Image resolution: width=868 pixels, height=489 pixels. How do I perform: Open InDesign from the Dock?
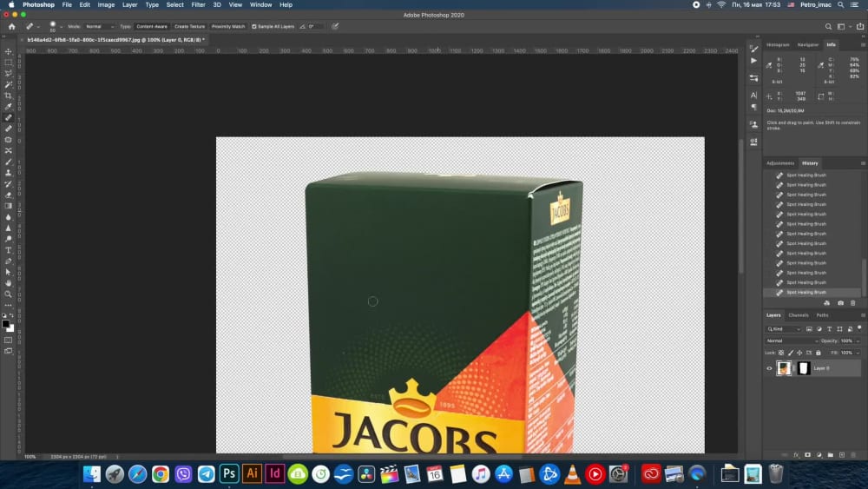click(275, 474)
